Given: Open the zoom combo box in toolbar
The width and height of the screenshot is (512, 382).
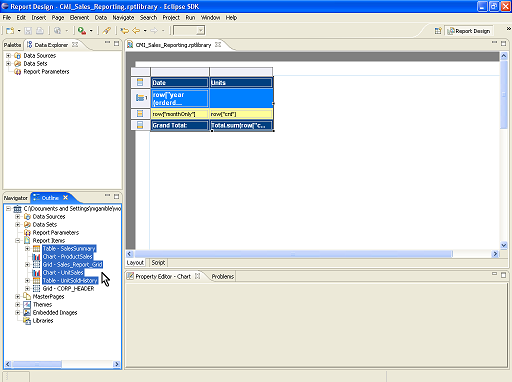Looking at the screenshot, I should (x=189, y=31).
